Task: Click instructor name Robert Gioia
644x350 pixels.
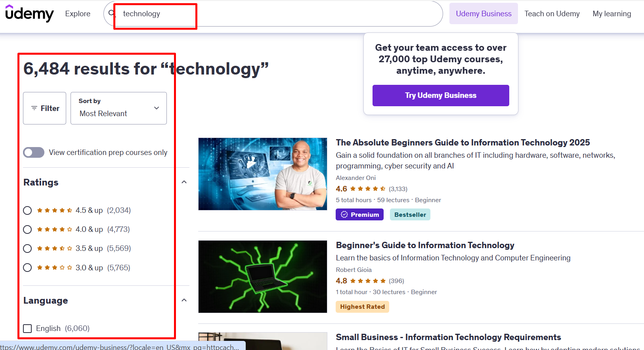Action: tap(354, 270)
